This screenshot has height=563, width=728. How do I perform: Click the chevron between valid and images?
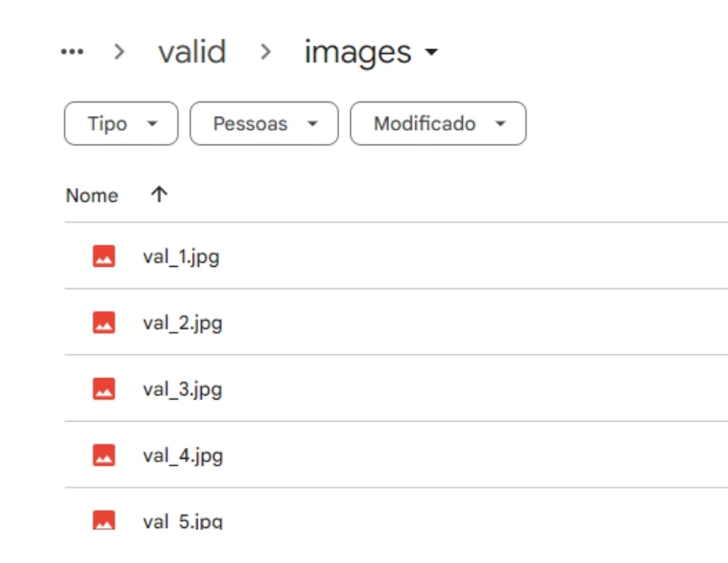click(x=266, y=52)
